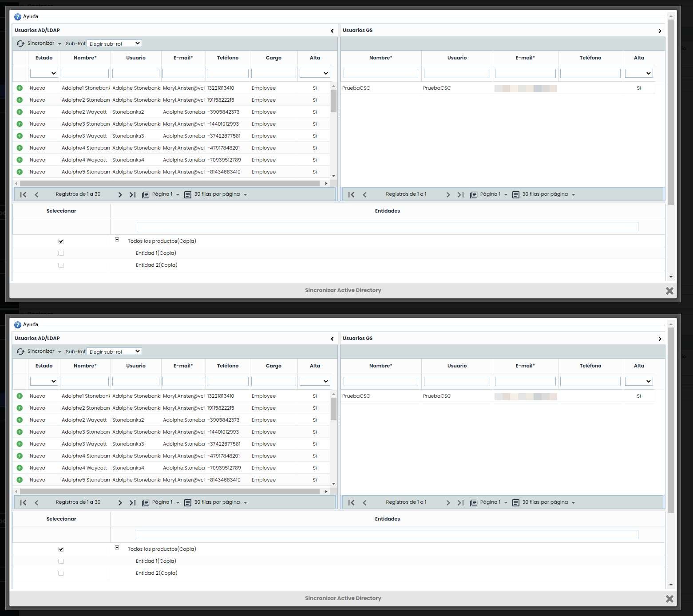Collapse the Usuarios AD/LDAP panel in lower dialog

pos(332,339)
